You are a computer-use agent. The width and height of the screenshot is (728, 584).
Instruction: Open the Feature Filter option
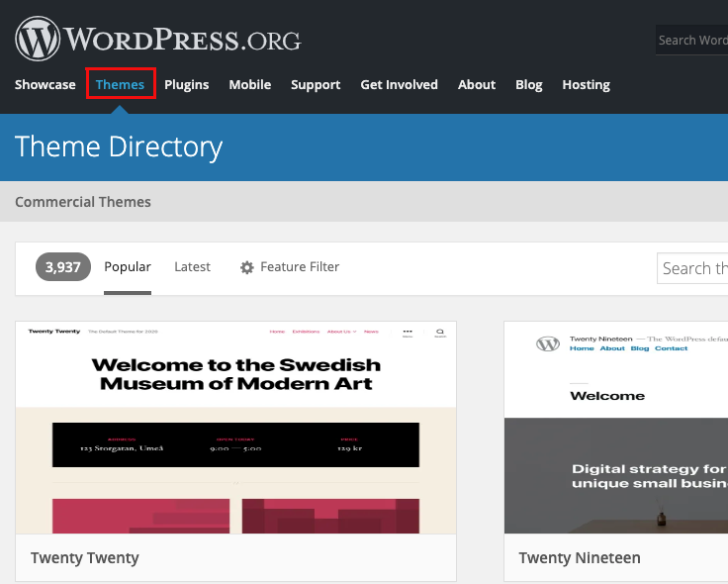(x=290, y=266)
